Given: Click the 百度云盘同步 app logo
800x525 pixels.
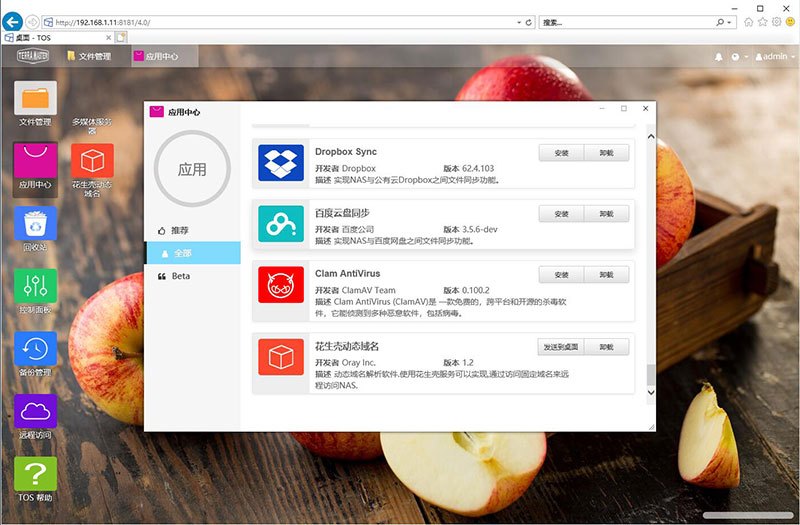Looking at the screenshot, I should point(281,223).
